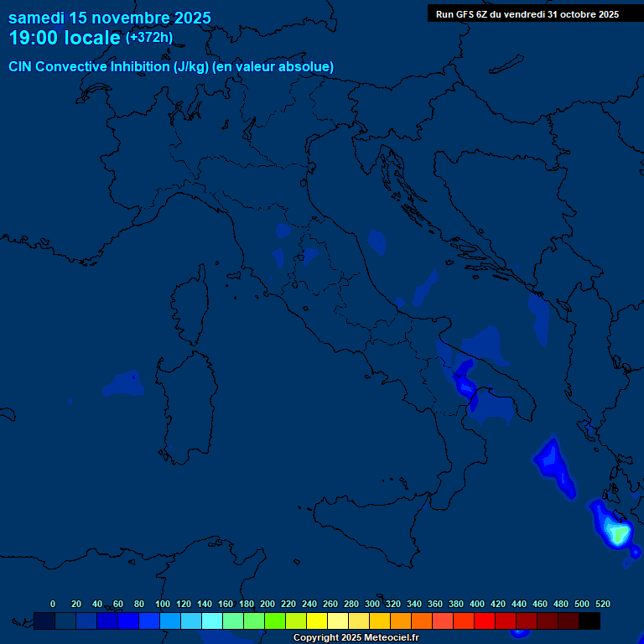Select the bright red swatch between 400 and 420

pyautogui.click(x=485, y=621)
